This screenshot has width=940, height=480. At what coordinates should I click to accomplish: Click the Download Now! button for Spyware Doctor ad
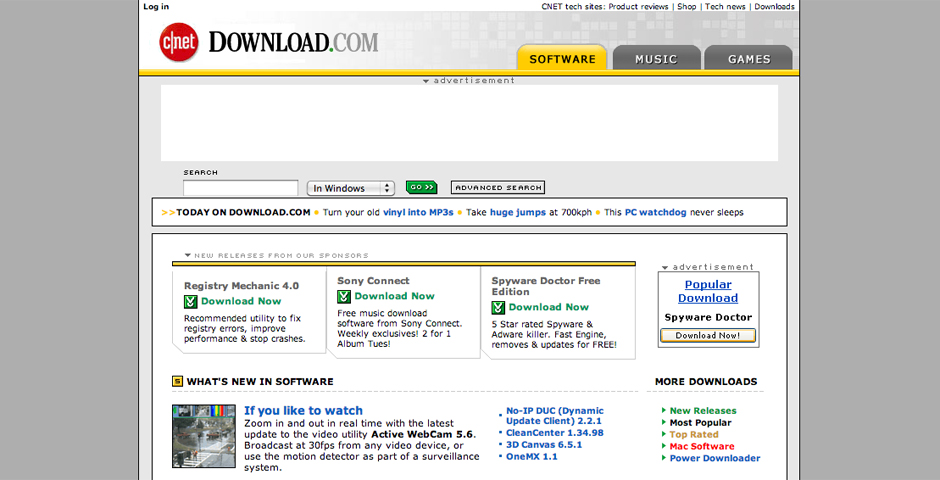coord(707,336)
